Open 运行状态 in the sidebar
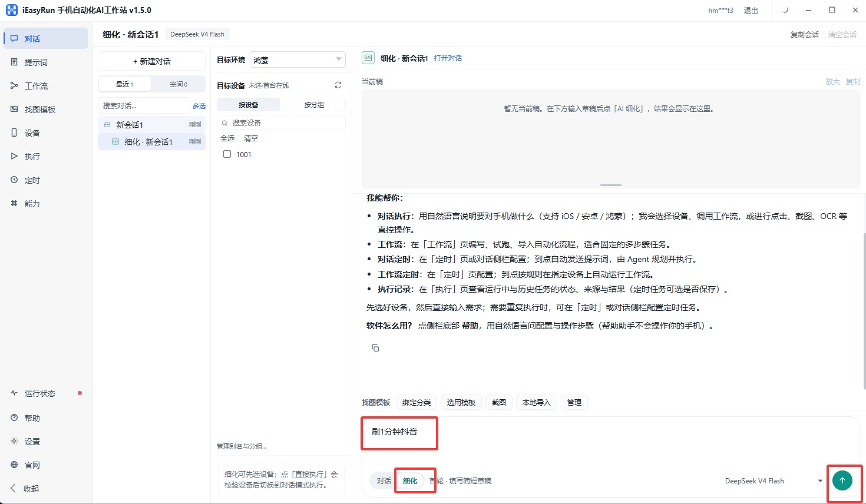 (45, 393)
